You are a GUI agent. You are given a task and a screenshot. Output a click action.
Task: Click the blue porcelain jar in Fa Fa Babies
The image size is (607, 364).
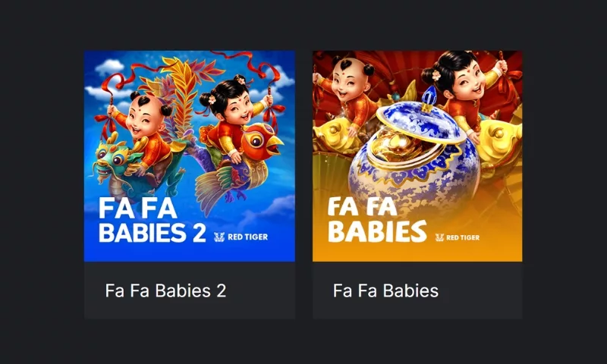click(x=414, y=170)
